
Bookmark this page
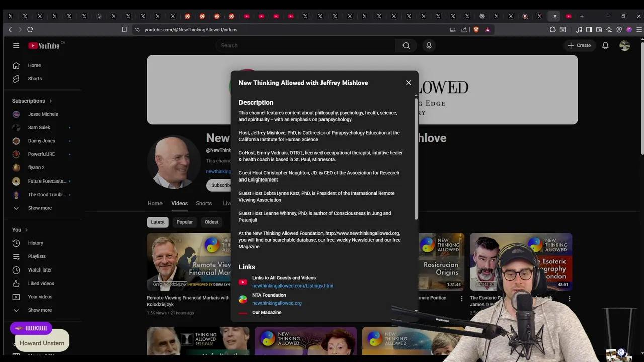point(124,30)
